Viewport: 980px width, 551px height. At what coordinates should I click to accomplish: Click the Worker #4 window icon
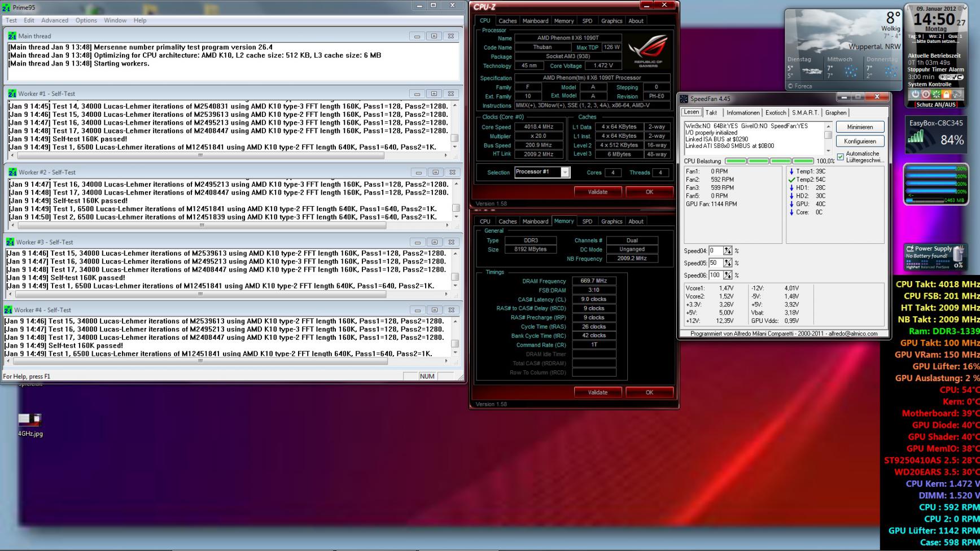pos(8,310)
